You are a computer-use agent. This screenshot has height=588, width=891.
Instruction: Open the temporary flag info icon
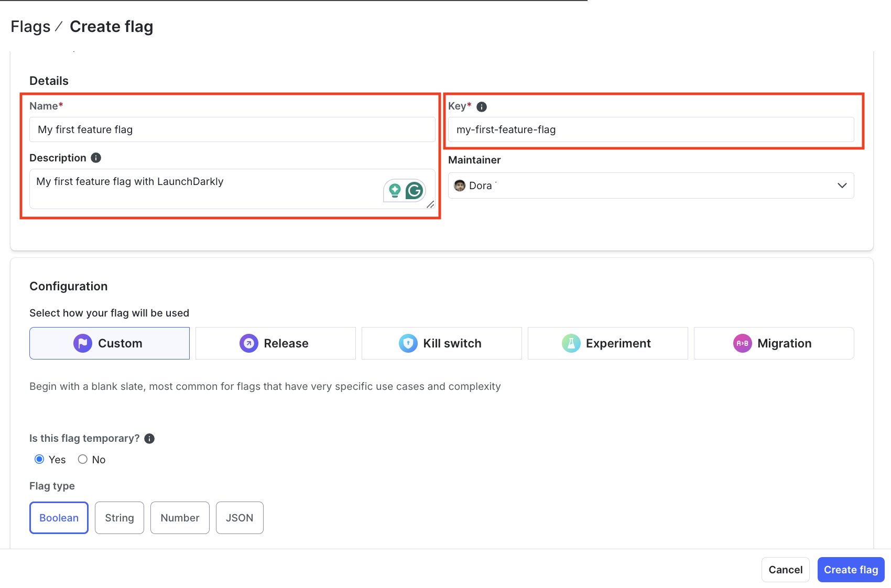(149, 438)
